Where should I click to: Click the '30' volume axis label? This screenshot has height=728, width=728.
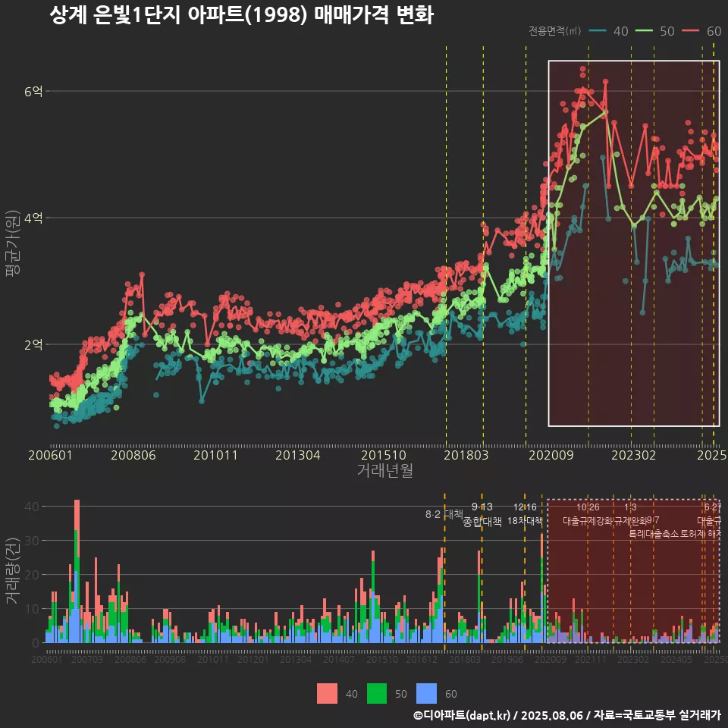pyautogui.click(x=32, y=541)
